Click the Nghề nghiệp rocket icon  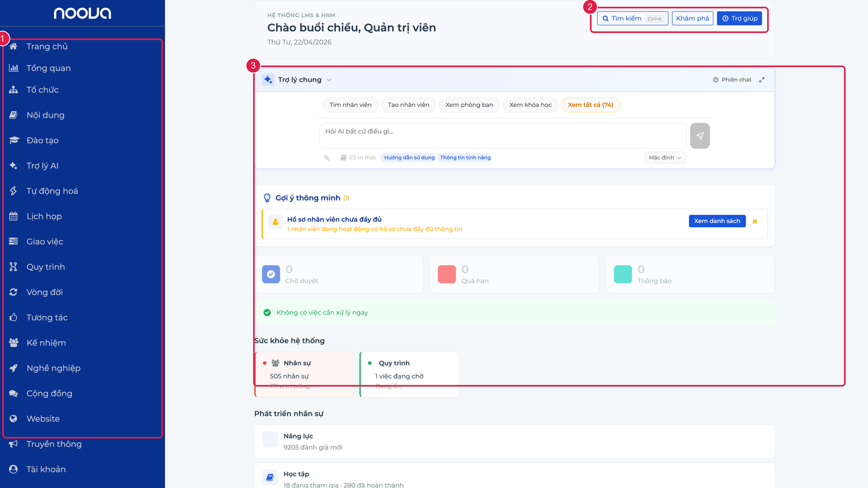pyautogui.click(x=14, y=368)
